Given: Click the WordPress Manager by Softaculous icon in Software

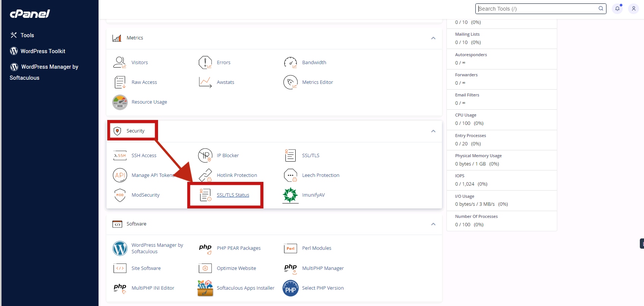Looking at the screenshot, I should point(120,248).
